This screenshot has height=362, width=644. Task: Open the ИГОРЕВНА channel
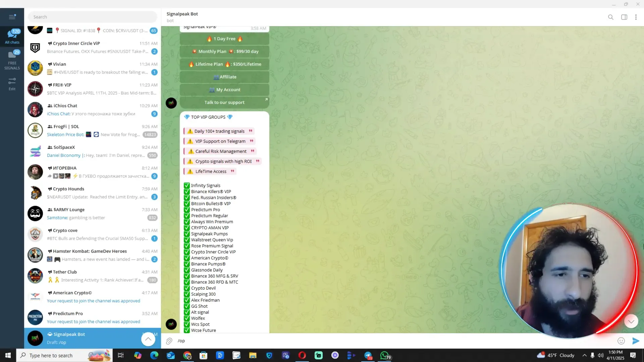pos(93,172)
